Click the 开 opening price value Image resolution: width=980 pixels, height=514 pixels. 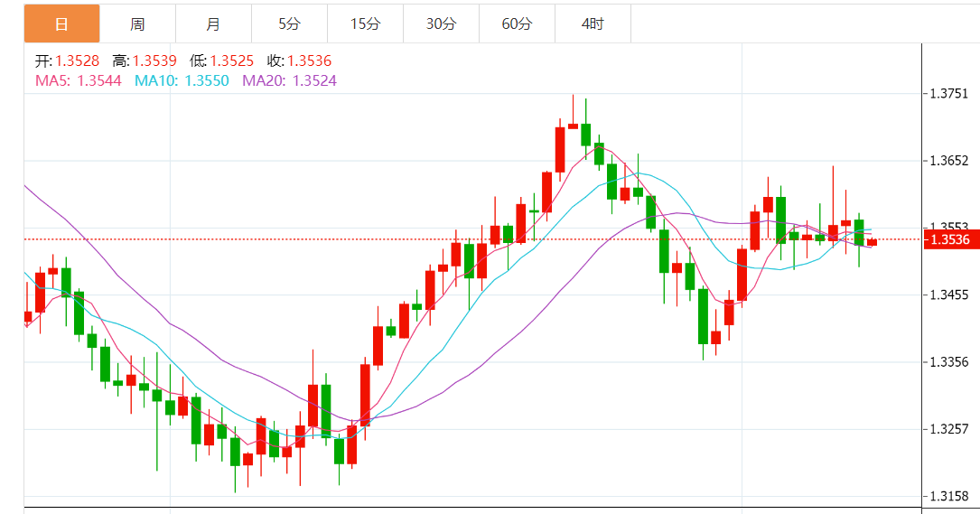pyautogui.click(x=77, y=61)
